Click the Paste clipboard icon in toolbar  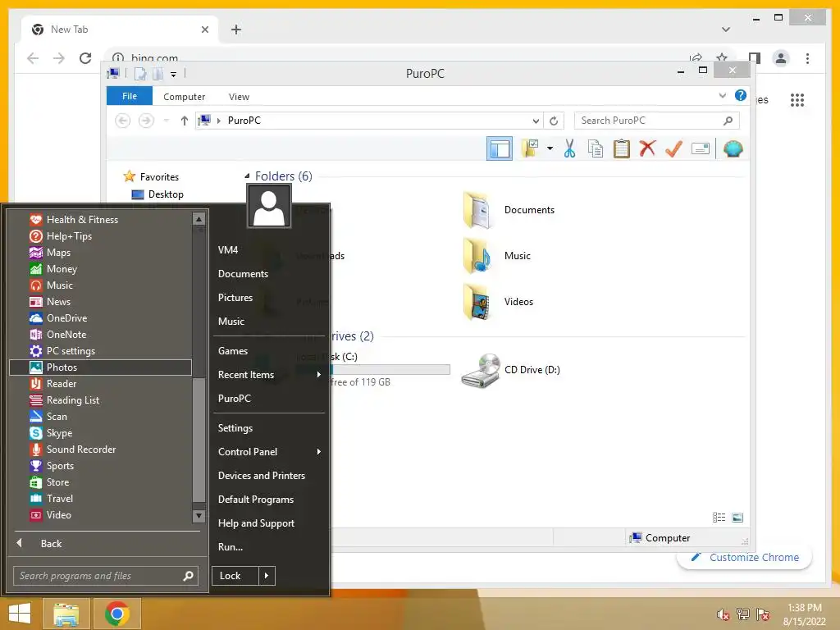pos(622,148)
